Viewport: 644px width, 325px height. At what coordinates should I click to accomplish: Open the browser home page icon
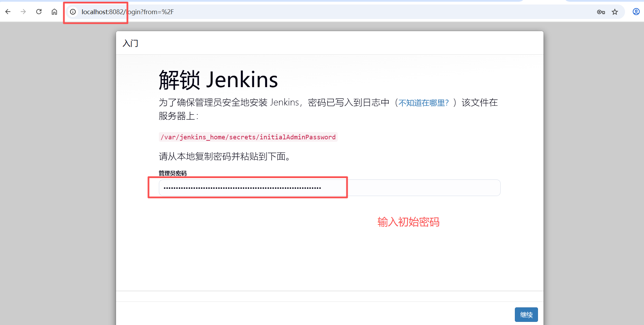54,12
